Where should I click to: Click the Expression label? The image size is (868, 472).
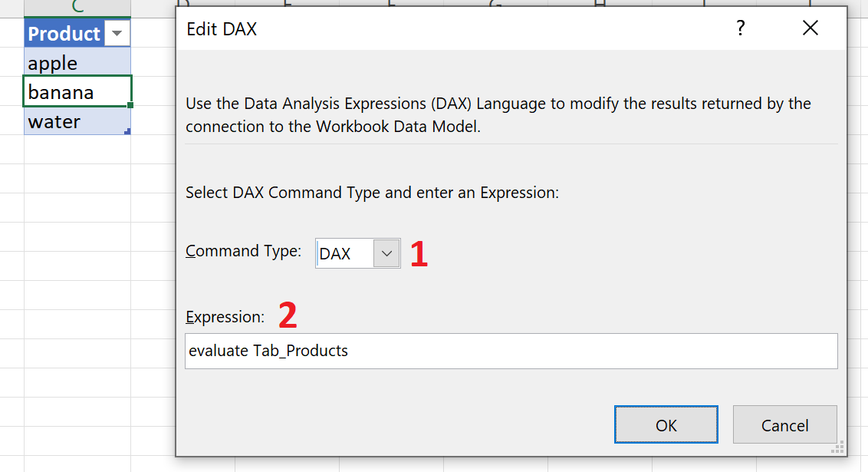[x=225, y=316]
